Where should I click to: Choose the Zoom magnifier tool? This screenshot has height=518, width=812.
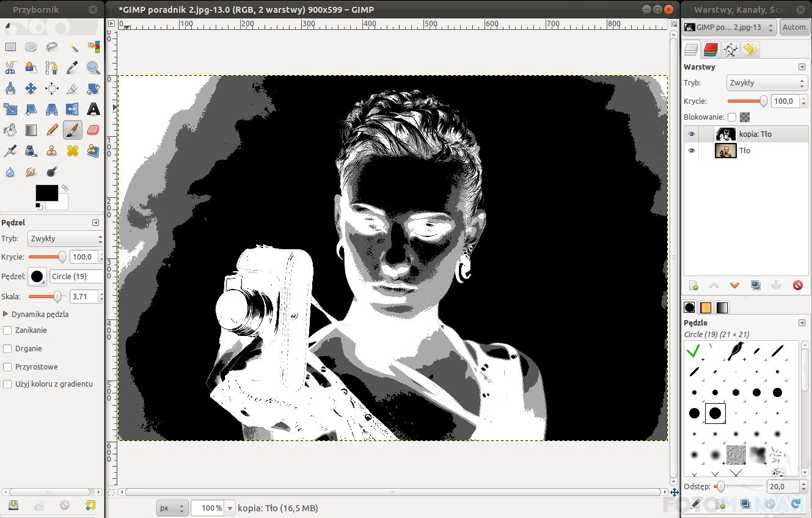coord(93,68)
